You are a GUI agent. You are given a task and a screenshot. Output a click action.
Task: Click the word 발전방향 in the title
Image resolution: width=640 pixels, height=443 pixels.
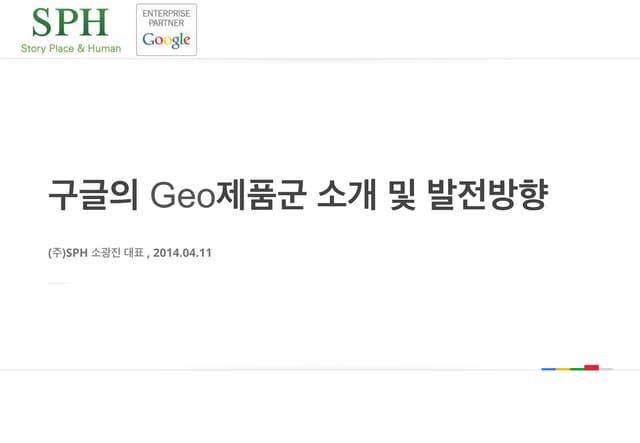point(486,194)
